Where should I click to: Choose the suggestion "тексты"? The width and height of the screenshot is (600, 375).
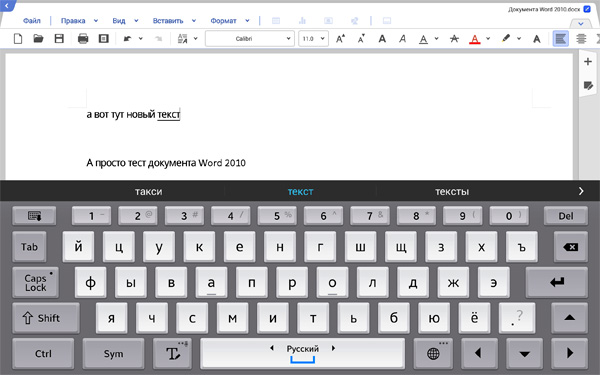(x=452, y=191)
